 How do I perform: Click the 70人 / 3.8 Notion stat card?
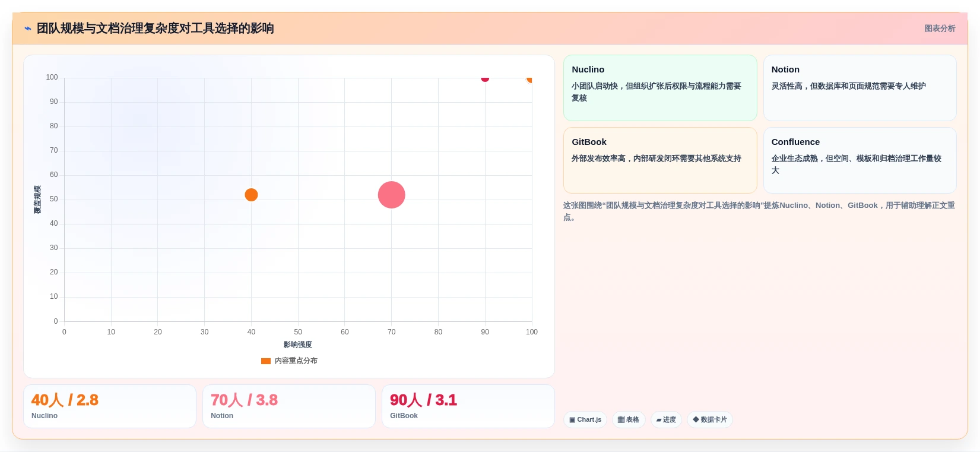[289, 406]
